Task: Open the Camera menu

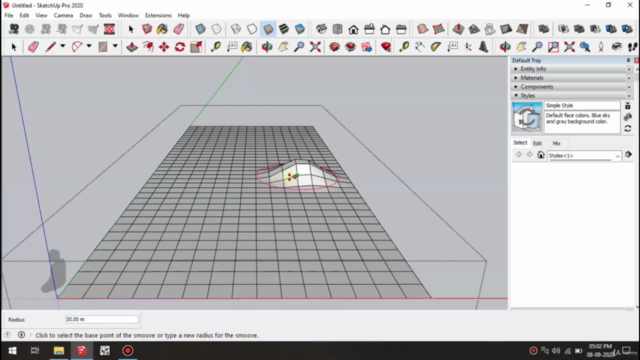Action: click(63, 16)
